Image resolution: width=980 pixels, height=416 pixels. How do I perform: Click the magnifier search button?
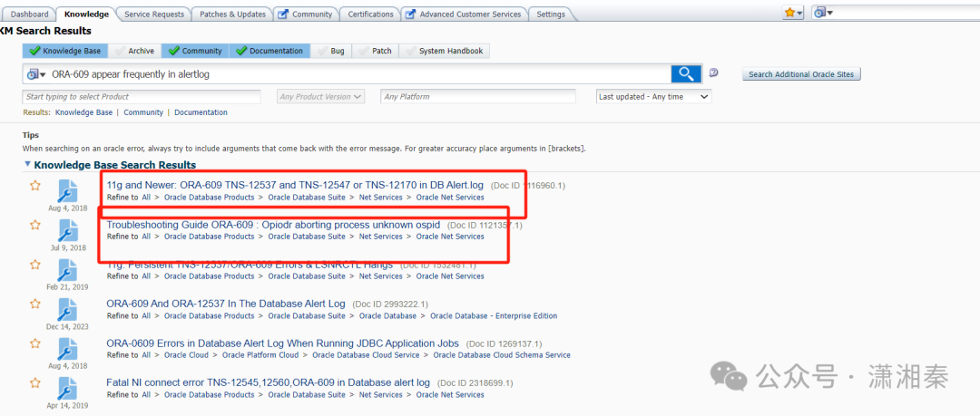point(686,73)
